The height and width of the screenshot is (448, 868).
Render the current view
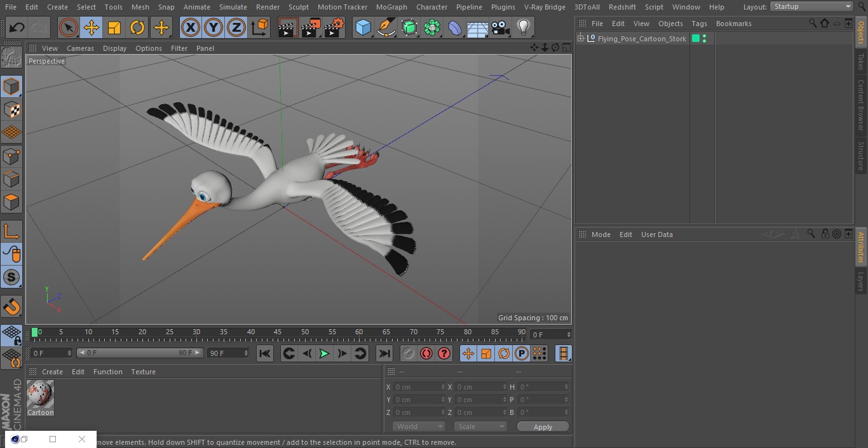(x=288, y=27)
